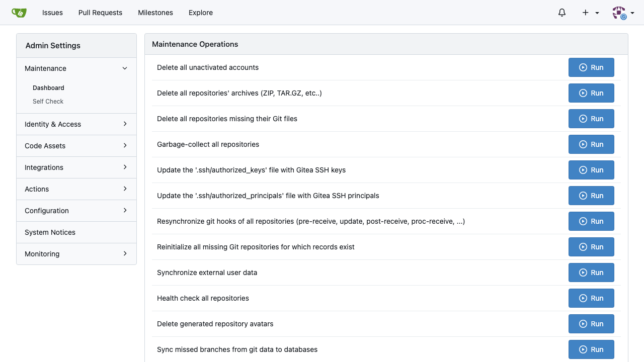The height and width of the screenshot is (362, 644).
Task: Click the 'Garbage-collect all repositories' text
Action: pyautogui.click(x=208, y=144)
